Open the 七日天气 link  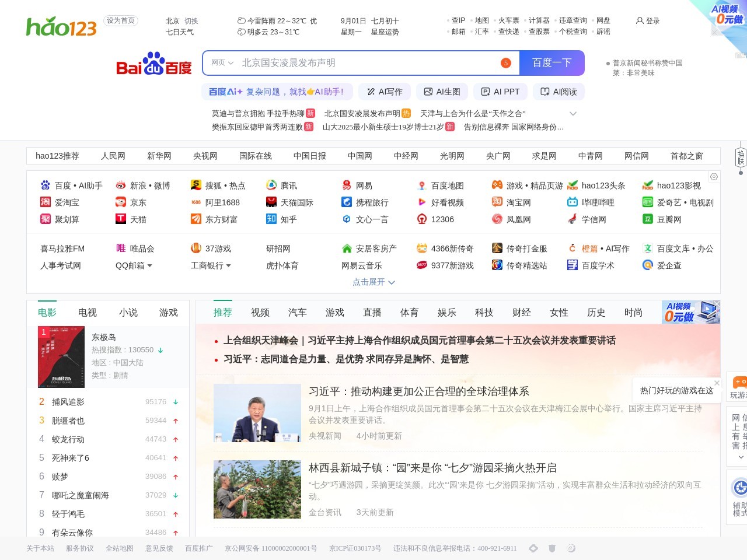180,32
